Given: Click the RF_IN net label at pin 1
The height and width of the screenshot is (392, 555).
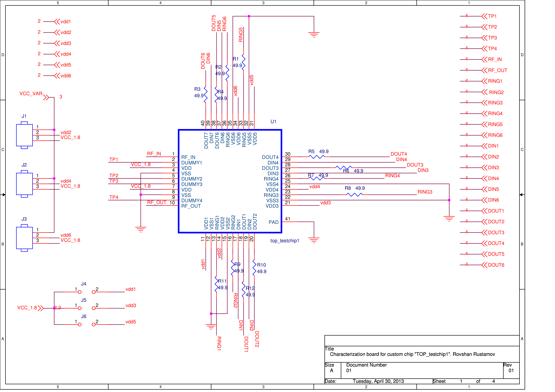Looking at the screenshot, I should 154,154.
